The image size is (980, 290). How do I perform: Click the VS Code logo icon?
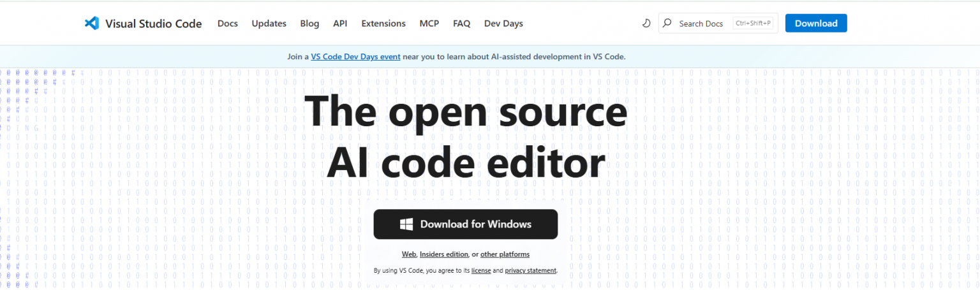[92, 24]
